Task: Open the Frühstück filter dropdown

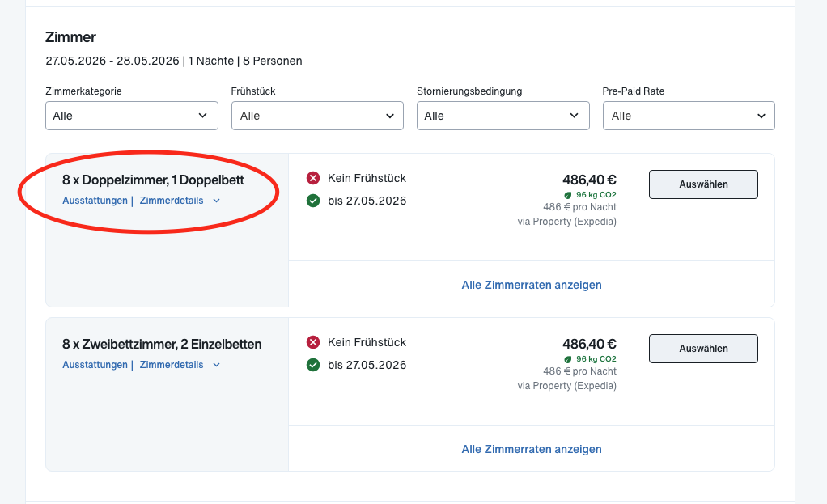Action: click(x=317, y=116)
